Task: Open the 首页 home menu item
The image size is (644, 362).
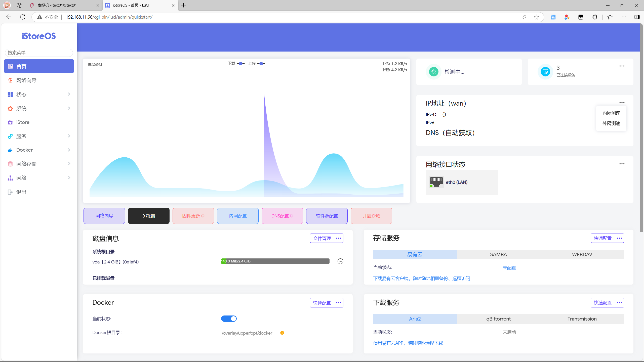Action: coord(39,66)
